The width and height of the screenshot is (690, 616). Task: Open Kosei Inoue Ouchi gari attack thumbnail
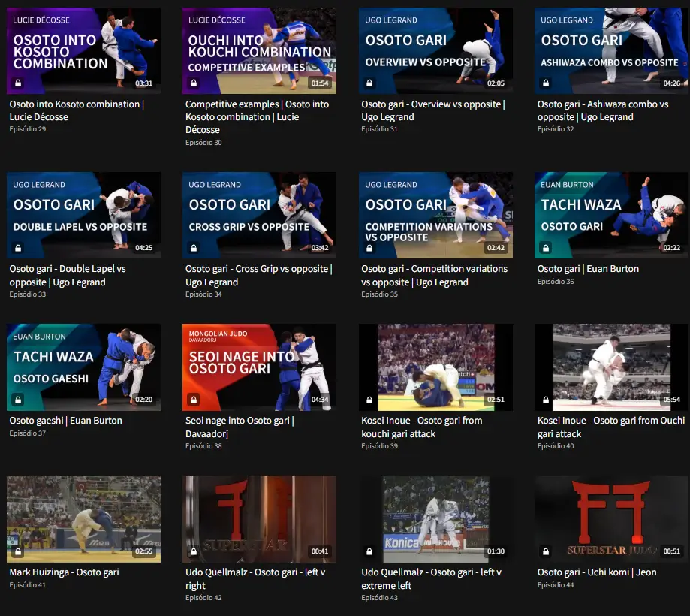click(612, 367)
